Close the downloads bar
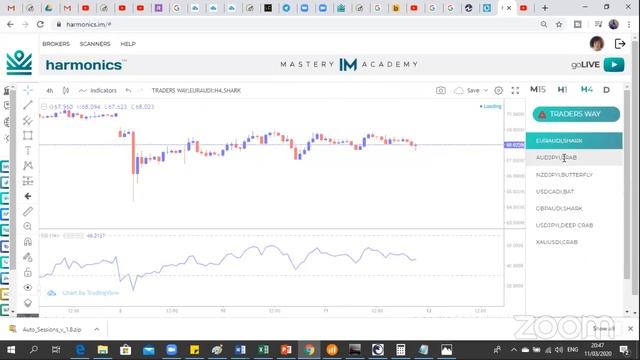This screenshot has height=360, width=640. (631, 329)
